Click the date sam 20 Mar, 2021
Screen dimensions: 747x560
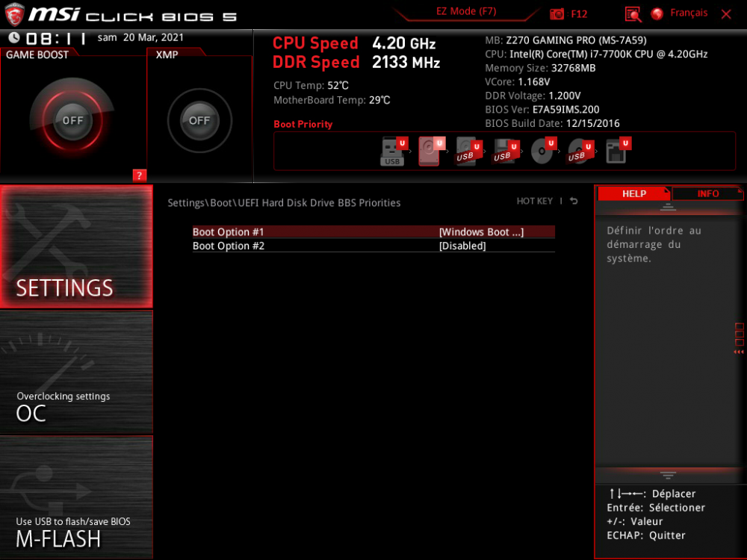click(140, 37)
